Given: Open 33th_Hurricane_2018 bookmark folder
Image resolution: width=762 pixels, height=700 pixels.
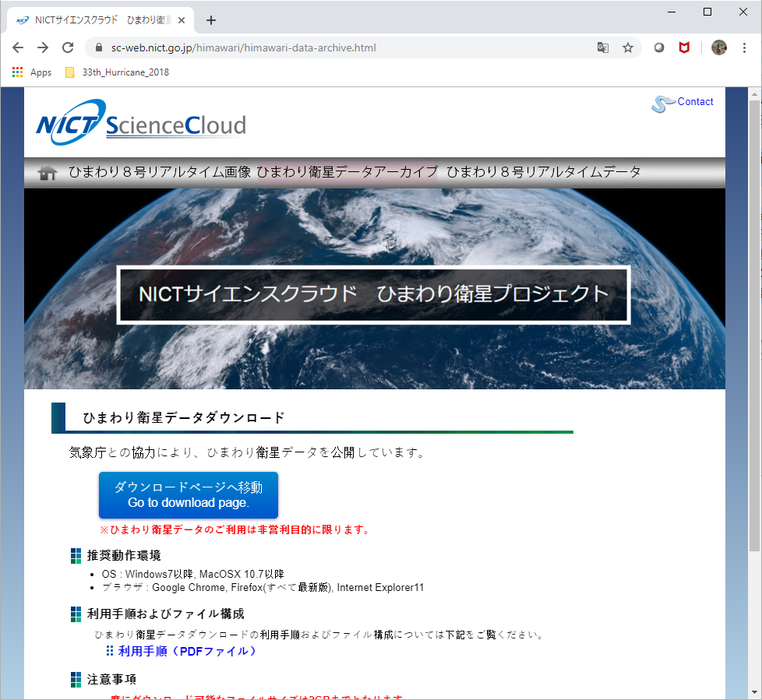Looking at the screenshot, I should point(117,72).
